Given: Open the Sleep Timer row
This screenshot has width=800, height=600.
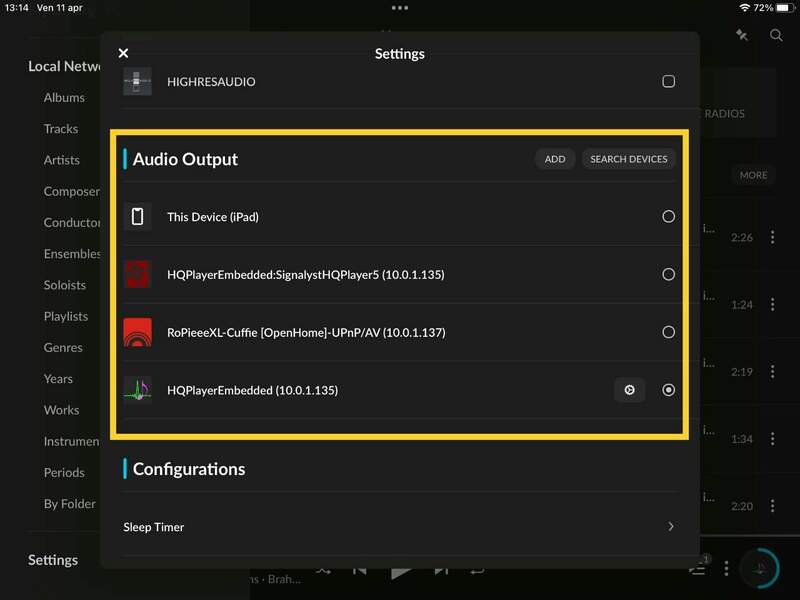Looking at the screenshot, I should point(400,527).
